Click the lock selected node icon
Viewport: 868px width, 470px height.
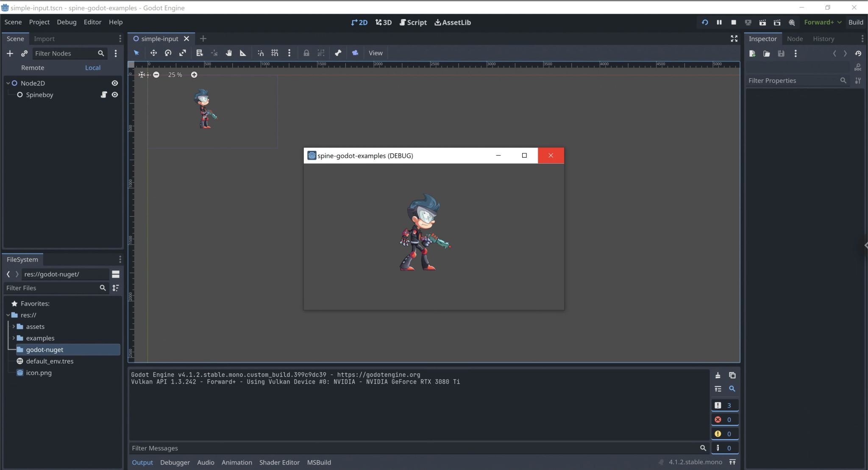(x=306, y=53)
